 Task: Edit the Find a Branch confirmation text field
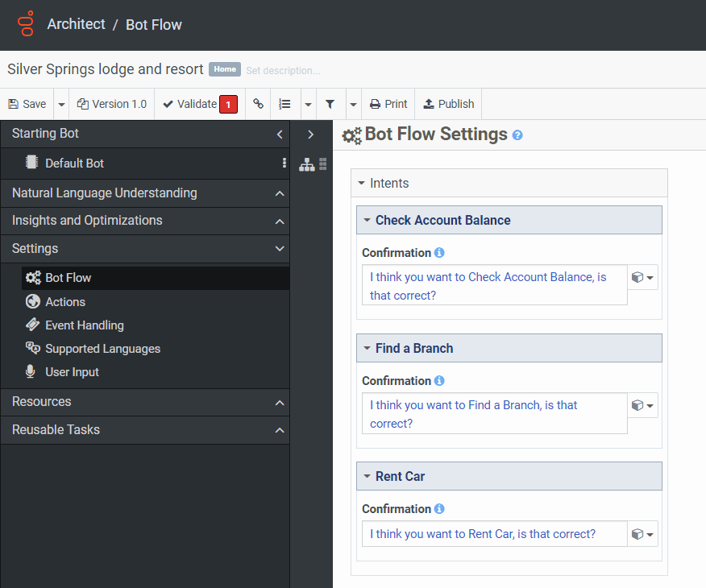point(494,413)
